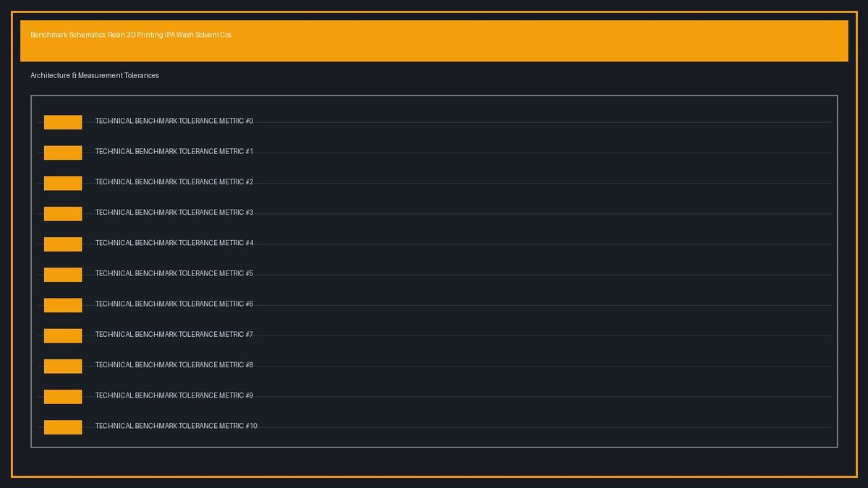The image size is (868, 488).
Task: Select the orange marker for metric #7
Action: (63, 335)
